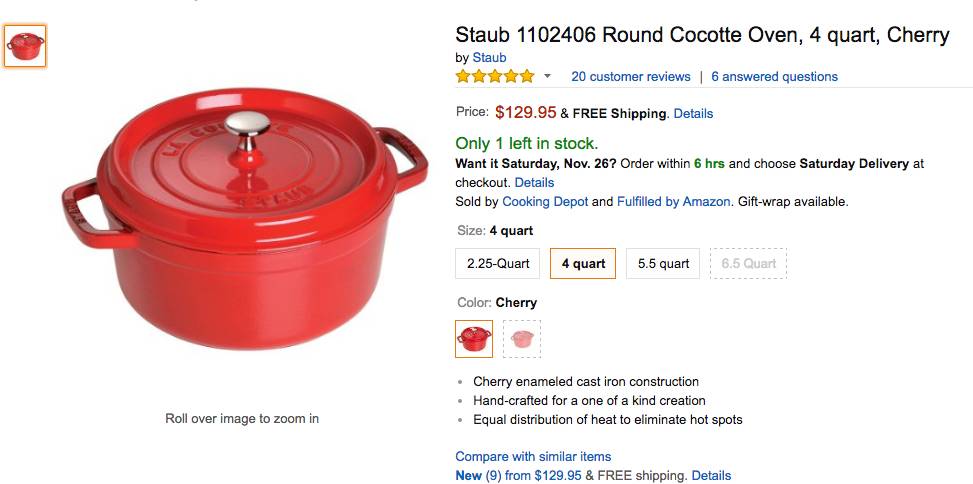Screen dimensions: 973x484
Task: Select the 4 quart size option
Action: (583, 264)
